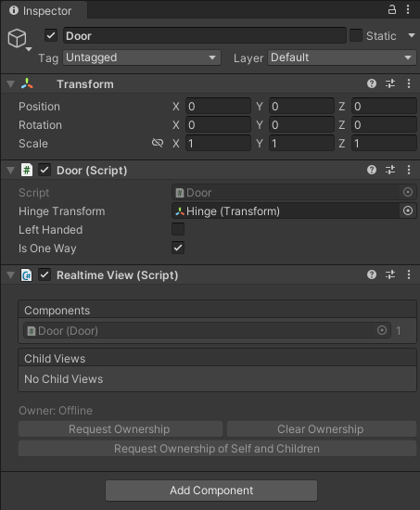
Task: Click the Position X input field
Action: point(218,106)
